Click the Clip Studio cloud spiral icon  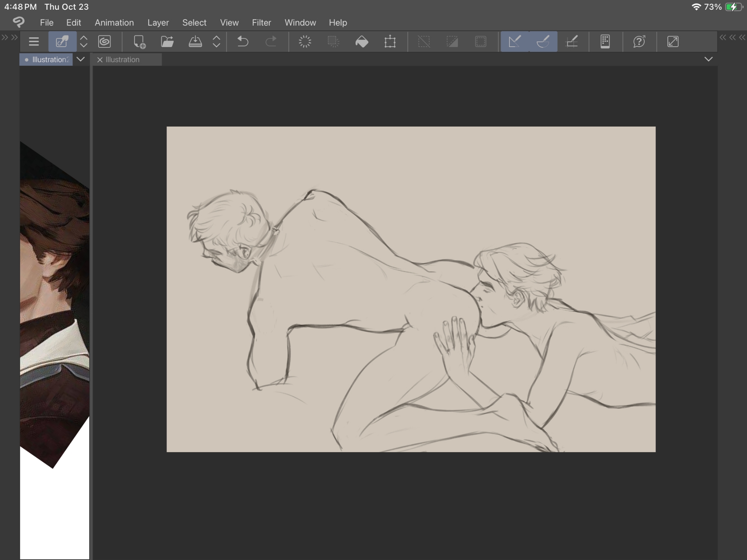point(105,41)
